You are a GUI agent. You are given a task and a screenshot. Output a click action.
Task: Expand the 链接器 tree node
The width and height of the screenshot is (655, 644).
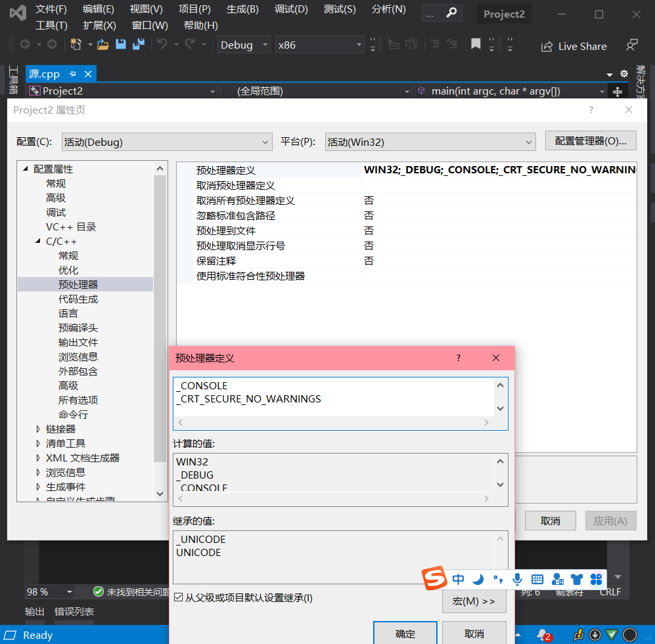pos(38,429)
